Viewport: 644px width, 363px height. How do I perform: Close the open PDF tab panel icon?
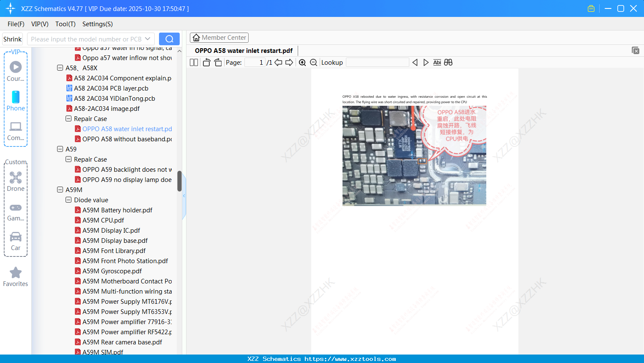click(636, 50)
